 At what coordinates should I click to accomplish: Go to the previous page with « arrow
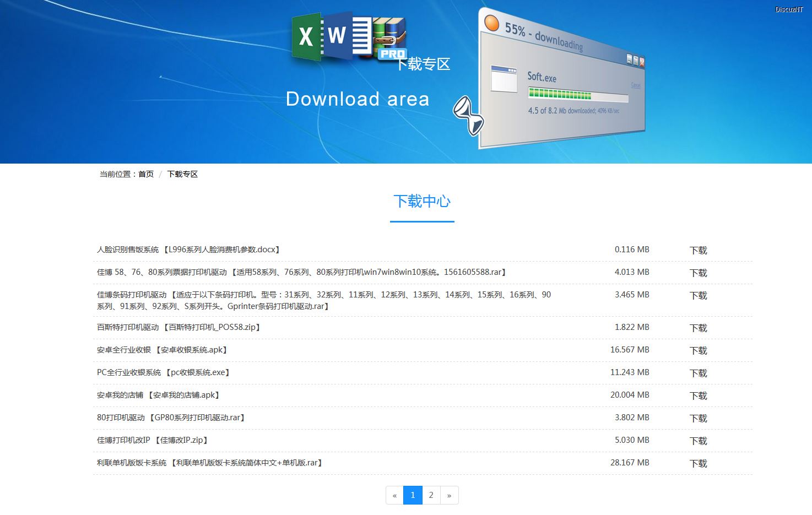[394, 495]
